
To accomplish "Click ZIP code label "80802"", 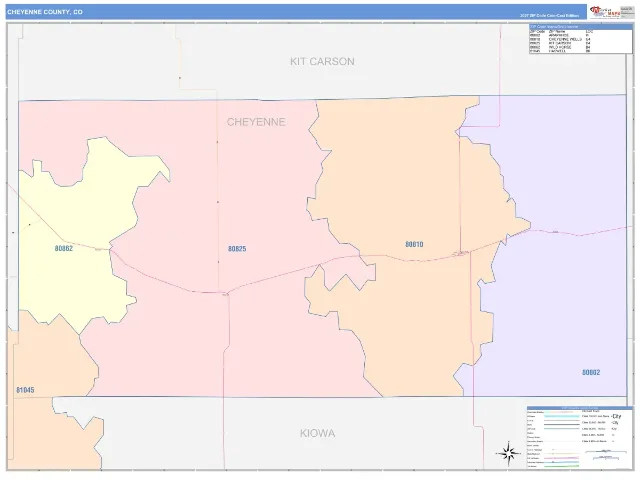I will (x=591, y=372).
